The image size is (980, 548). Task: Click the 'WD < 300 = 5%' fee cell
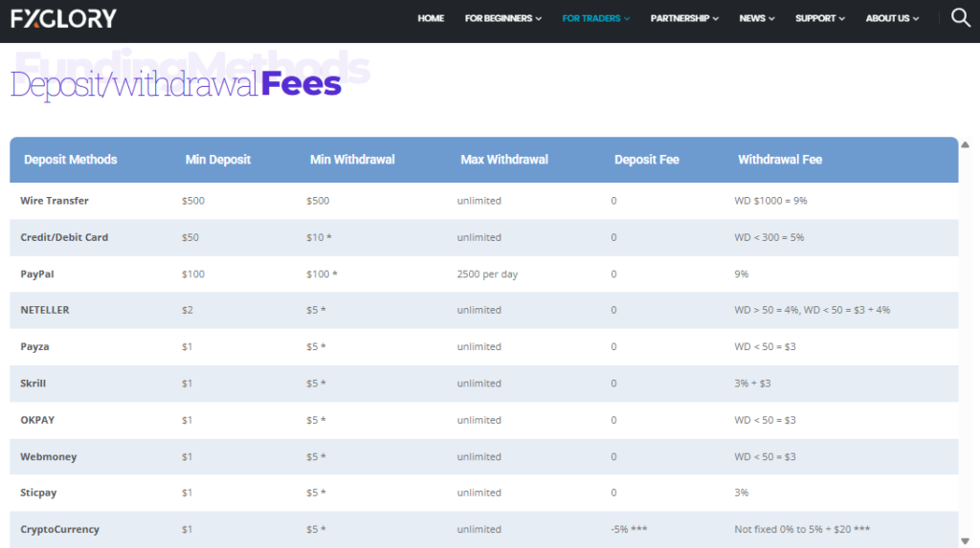click(769, 237)
